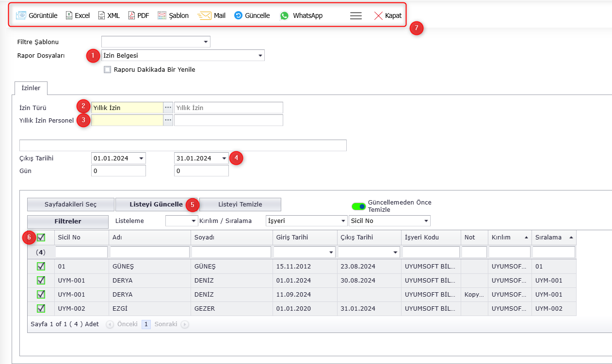This screenshot has height=364, width=612.
Task: Toggle the select-all checkbox in grid header
Action: 41,237
